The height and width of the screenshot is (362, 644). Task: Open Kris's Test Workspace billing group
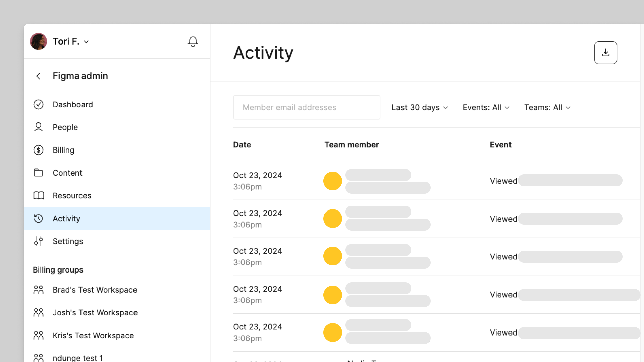click(93, 336)
